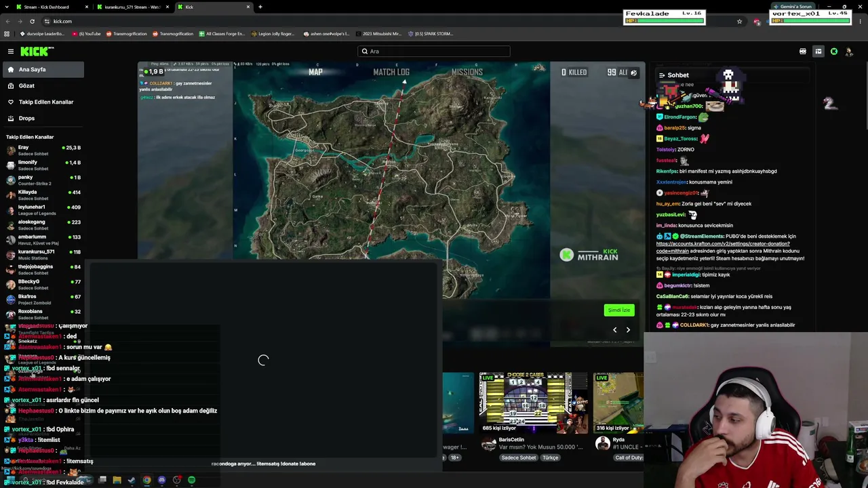
Task: Open Discord from the taskbar
Action: [x=161, y=480]
